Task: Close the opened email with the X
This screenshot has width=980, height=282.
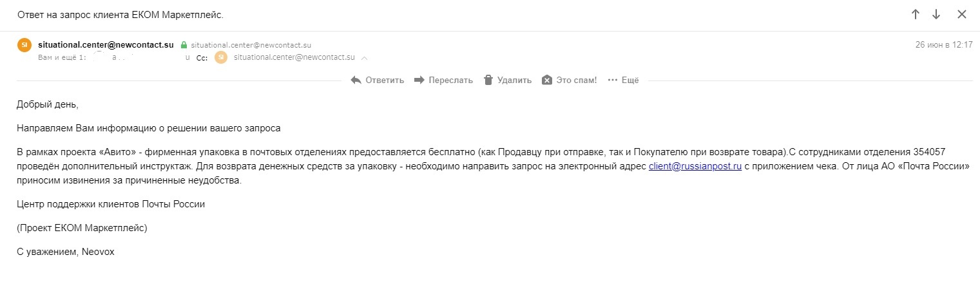Action: pos(961,15)
